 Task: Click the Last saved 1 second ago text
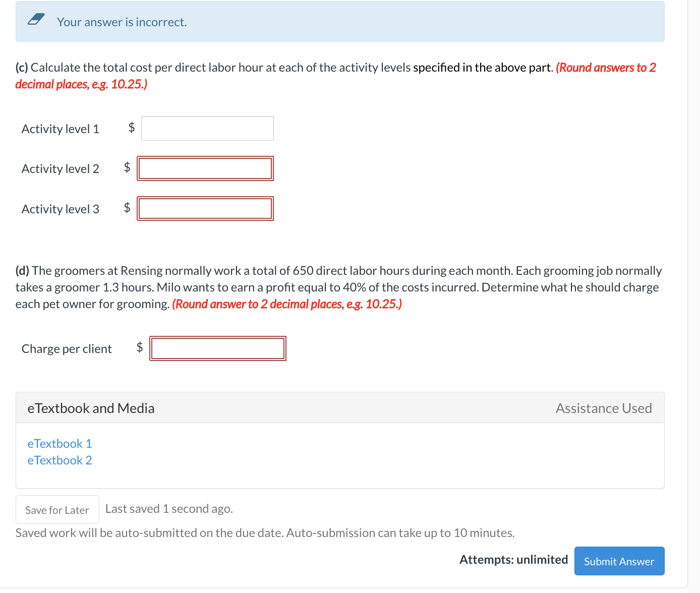click(x=168, y=509)
